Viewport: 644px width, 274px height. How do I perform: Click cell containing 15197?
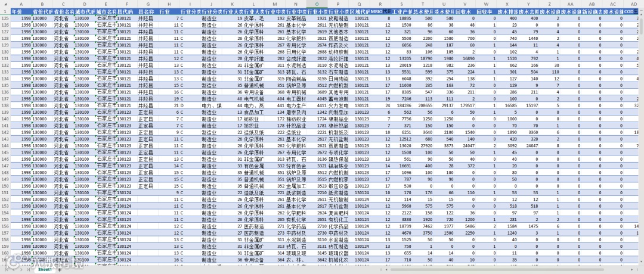tap(528, 105)
